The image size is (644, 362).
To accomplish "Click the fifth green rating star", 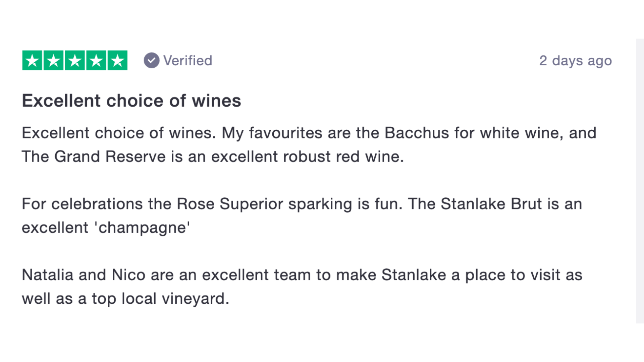I will coord(117,60).
